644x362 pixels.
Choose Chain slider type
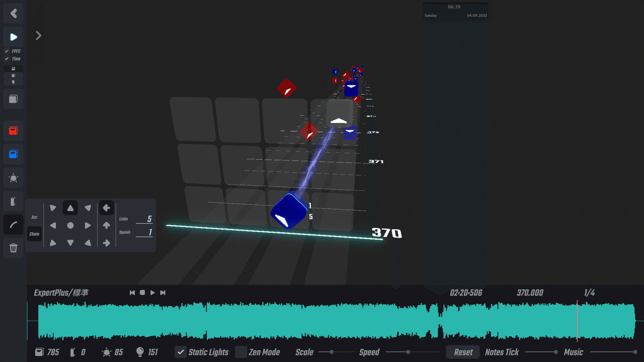coord(34,234)
